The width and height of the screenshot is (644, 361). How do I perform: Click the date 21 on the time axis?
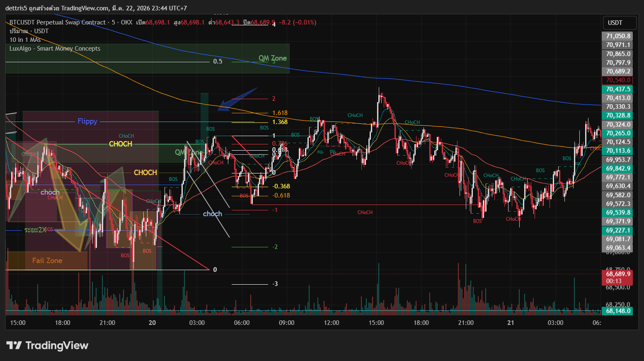coord(511,323)
